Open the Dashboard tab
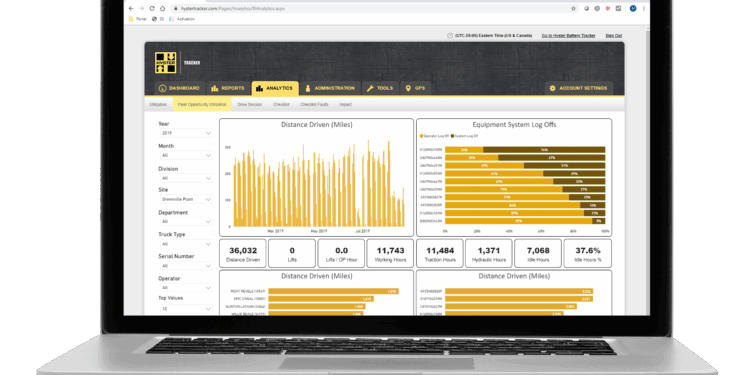Viewport: 750px width, 375px height. tap(179, 88)
